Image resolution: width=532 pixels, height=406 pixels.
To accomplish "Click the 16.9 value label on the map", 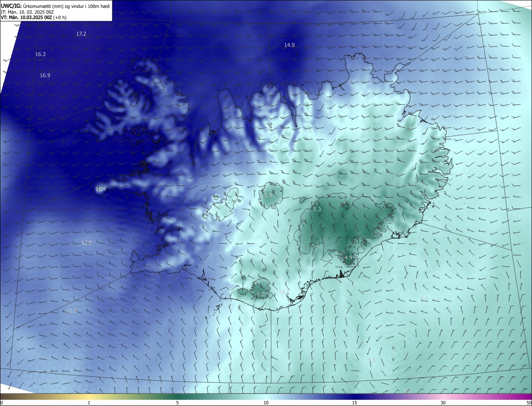I will coord(45,76).
